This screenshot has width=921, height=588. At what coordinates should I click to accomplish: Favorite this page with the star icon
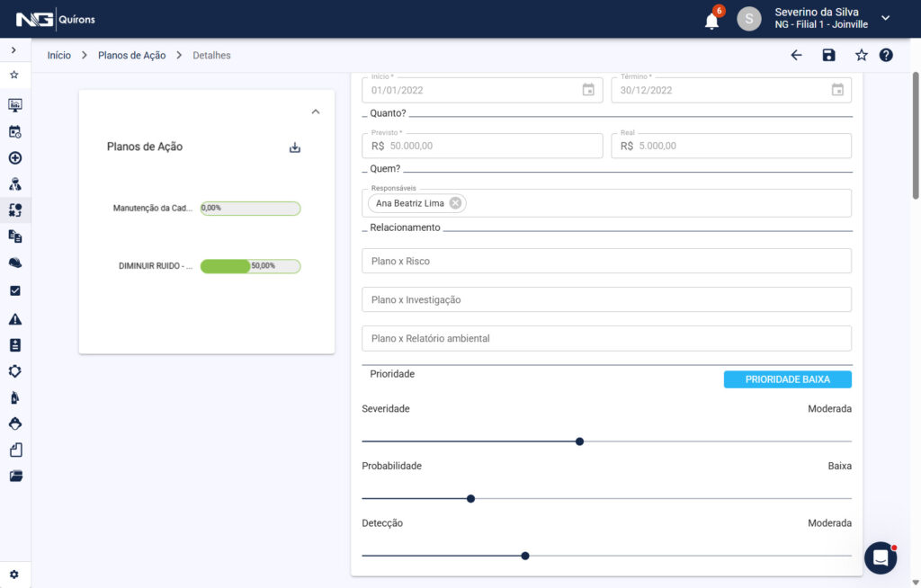(861, 55)
